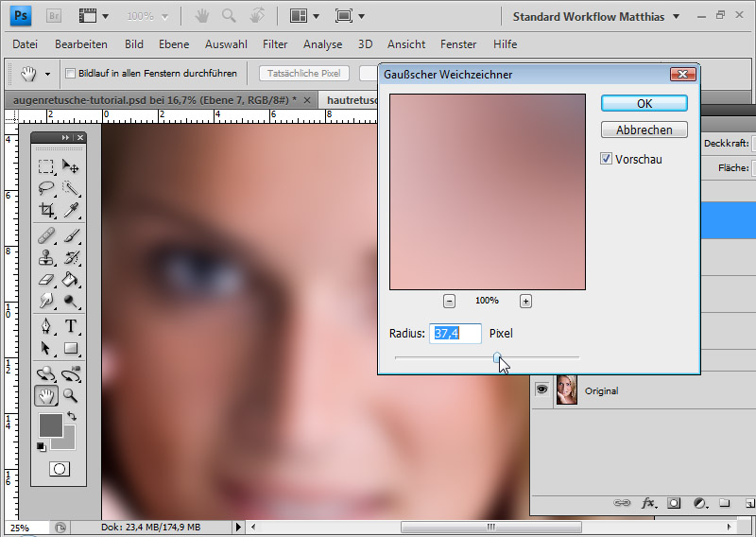Open the Ansicht menu
This screenshot has width=756, height=537.
406,43
